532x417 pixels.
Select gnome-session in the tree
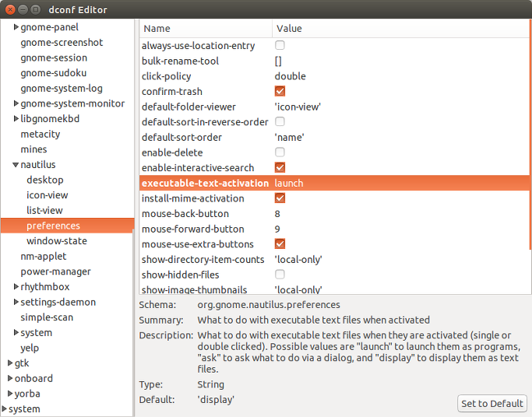54,58
